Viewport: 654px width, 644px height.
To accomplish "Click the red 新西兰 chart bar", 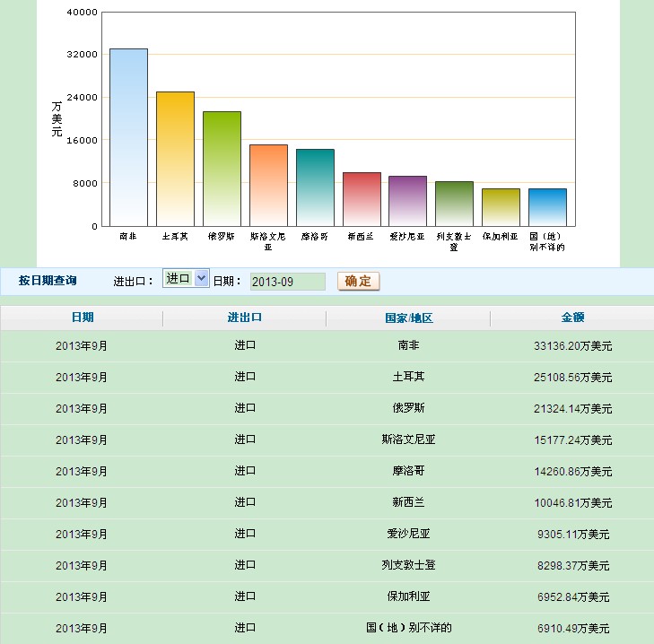I will [x=362, y=199].
